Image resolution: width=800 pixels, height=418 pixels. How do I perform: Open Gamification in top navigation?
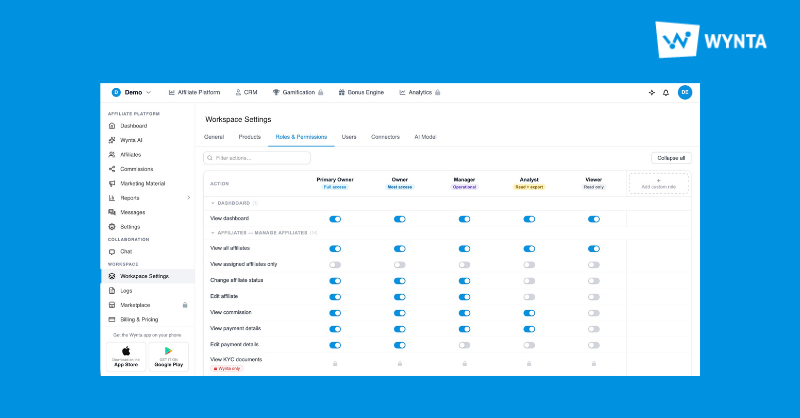[x=298, y=92]
